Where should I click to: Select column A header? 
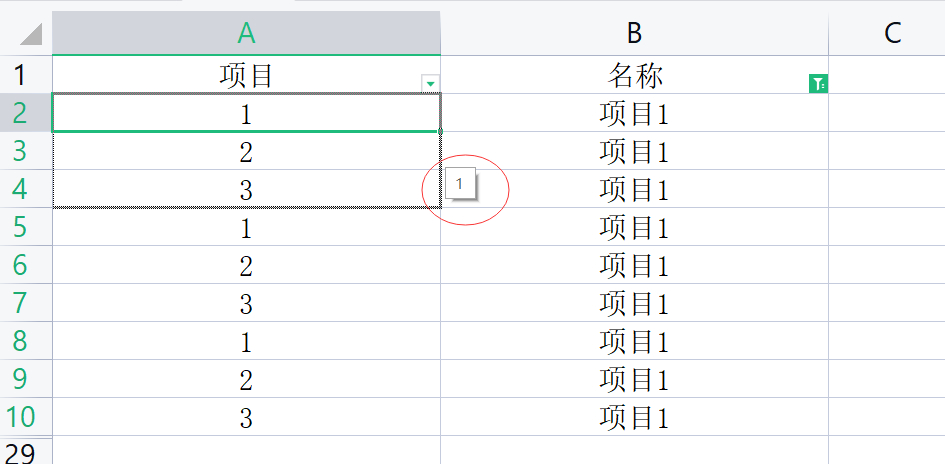click(246, 33)
